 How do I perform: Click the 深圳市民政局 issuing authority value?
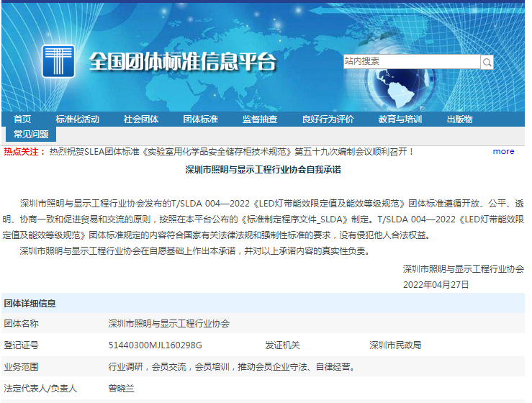(x=395, y=345)
